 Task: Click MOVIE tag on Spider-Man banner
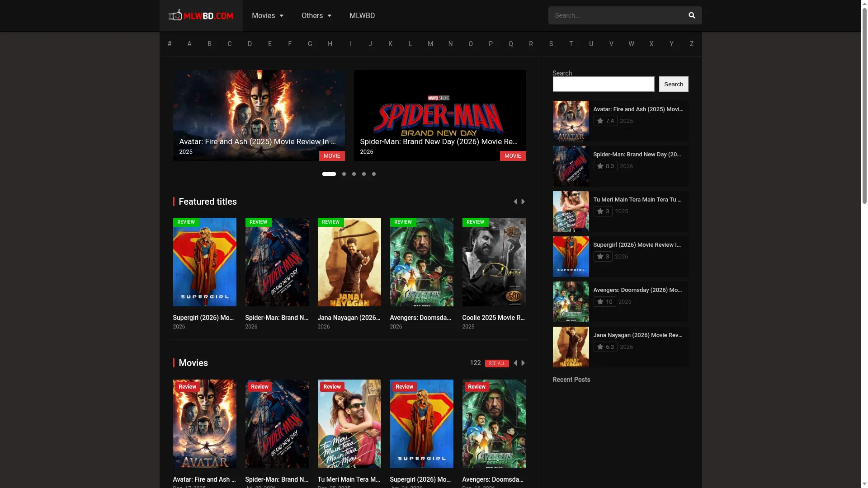(513, 156)
